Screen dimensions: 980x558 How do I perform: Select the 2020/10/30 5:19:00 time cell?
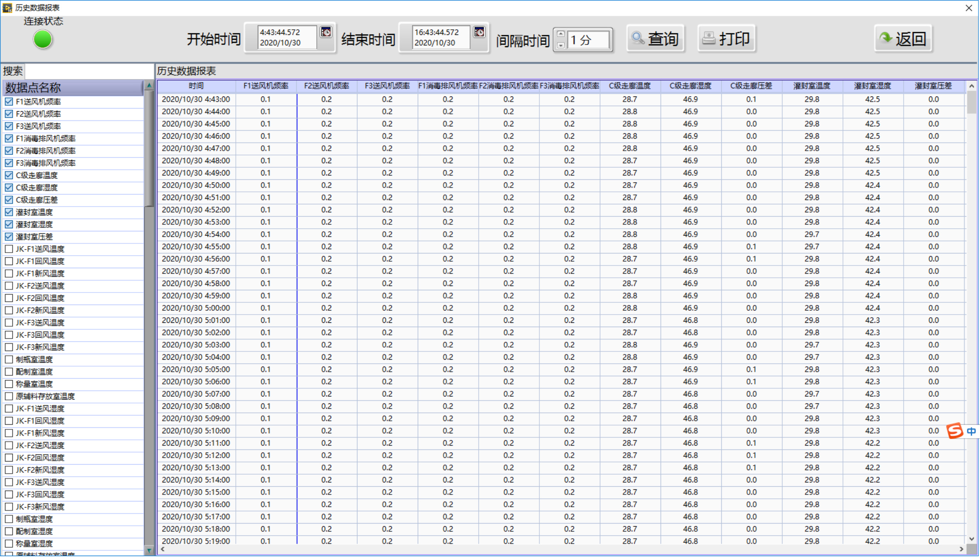click(x=196, y=541)
